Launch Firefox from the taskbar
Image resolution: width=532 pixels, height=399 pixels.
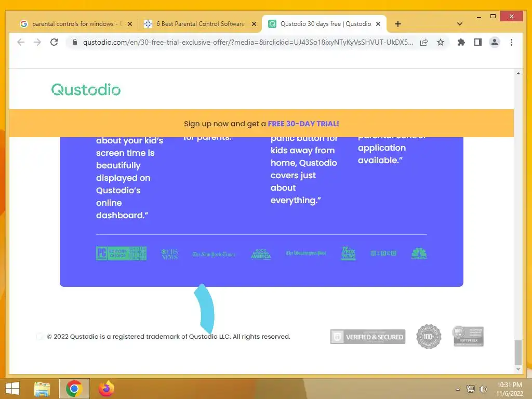(x=107, y=389)
